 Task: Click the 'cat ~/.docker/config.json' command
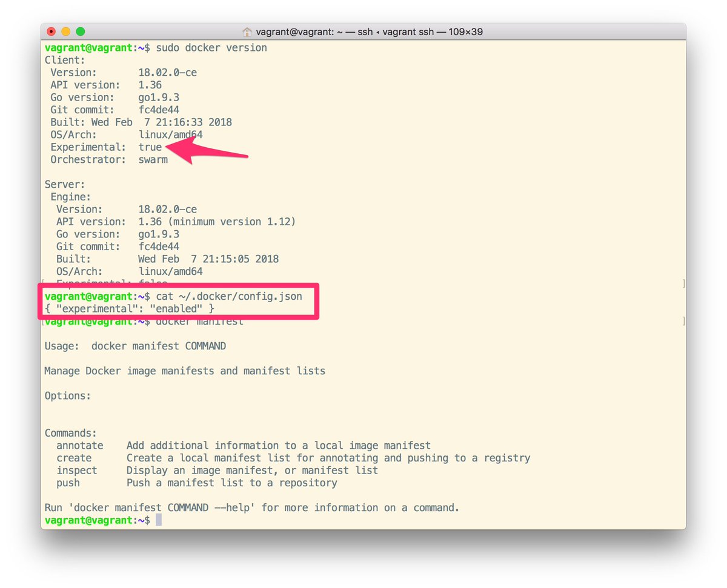229,296
